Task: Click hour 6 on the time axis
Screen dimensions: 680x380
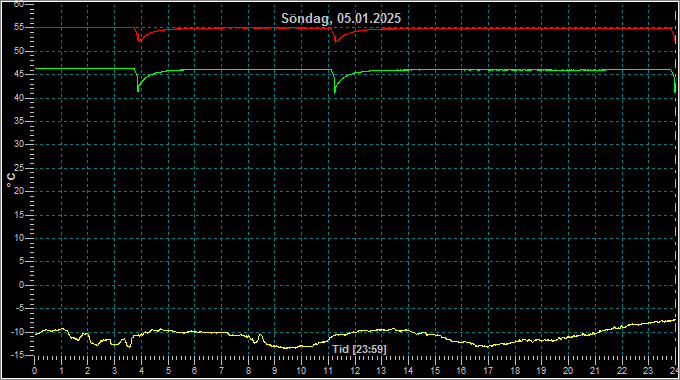Action: [194, 371]
